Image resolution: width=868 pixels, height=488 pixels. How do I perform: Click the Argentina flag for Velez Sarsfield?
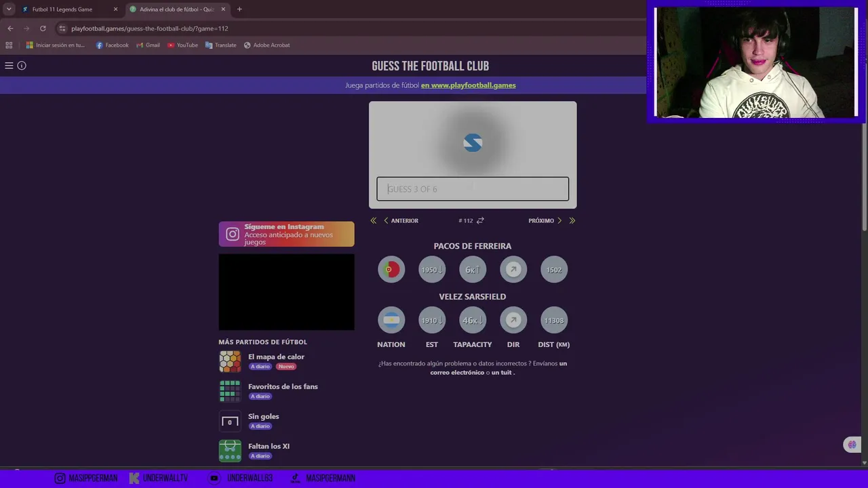[391, 321]
